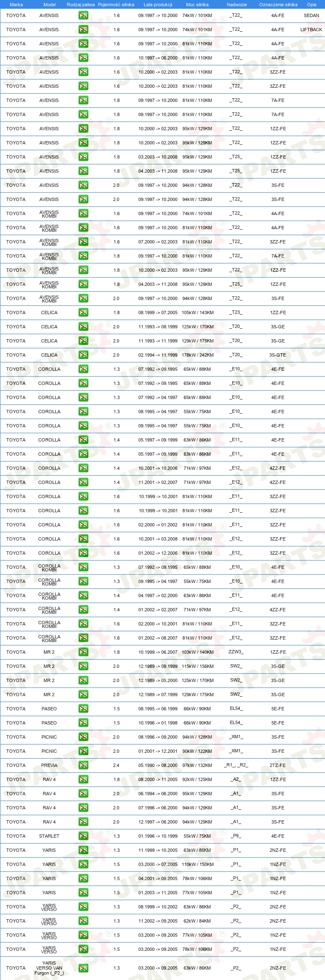
Task: Click the 'Pojemność silnika' column header
Action: tap(116, 5)
